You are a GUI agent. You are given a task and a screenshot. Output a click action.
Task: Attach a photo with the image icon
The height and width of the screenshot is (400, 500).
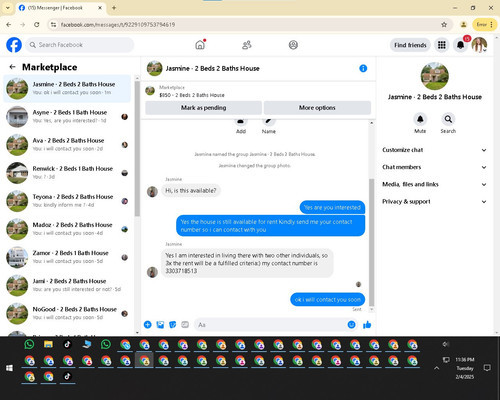[x=160, y=325]
